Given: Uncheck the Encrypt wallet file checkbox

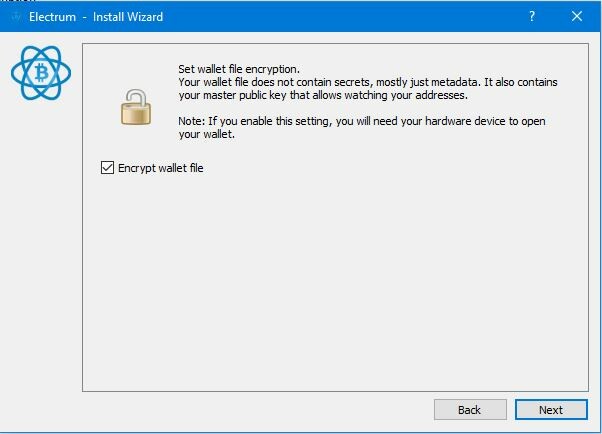Looking at the screenshot, I should pos(108,168).
